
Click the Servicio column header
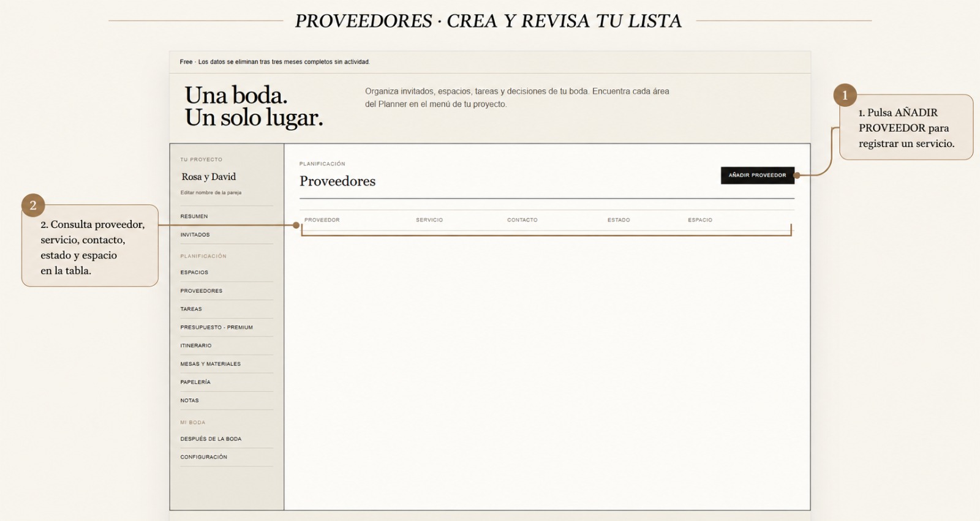(x=429, y=220)
